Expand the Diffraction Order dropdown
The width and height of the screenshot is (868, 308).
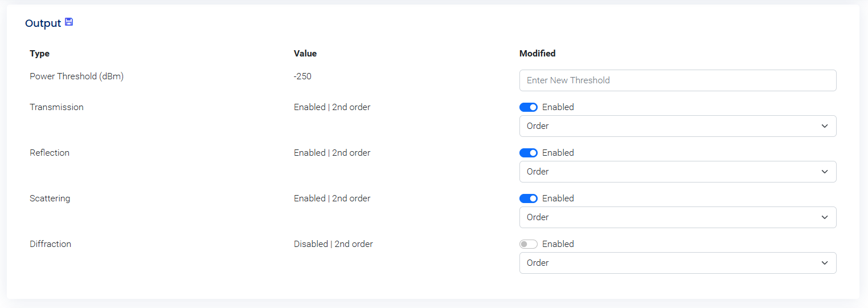tap(677, 263)
